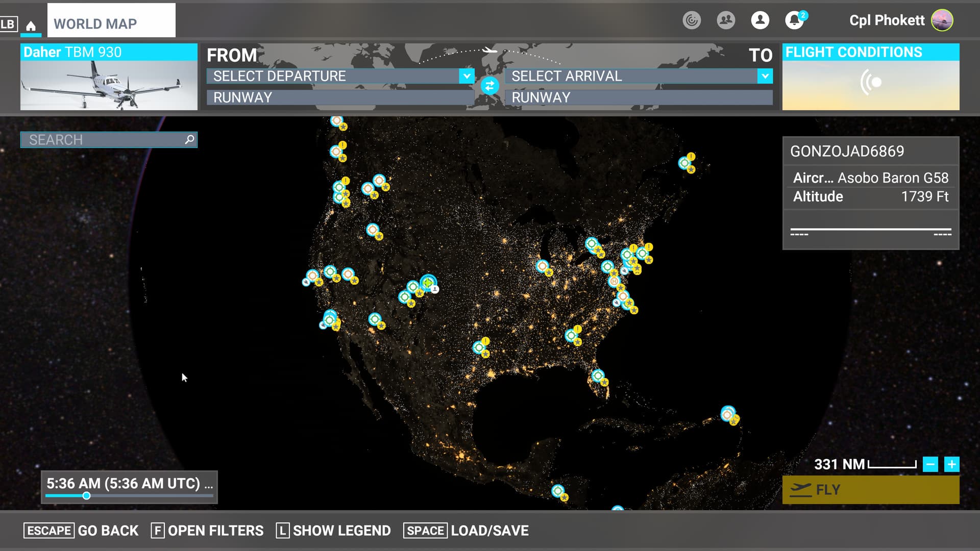Expand the Select Departure dropdown

click(x=466, y=76)
